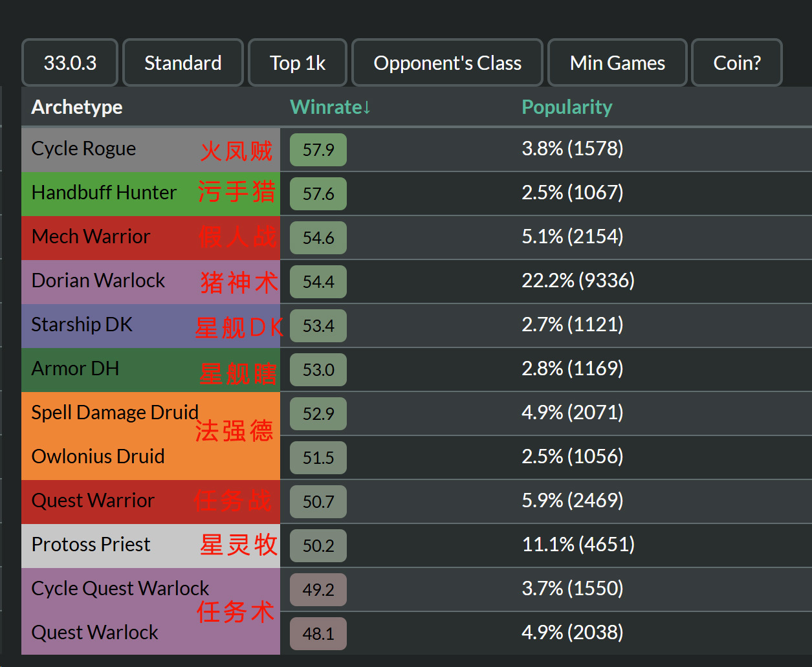Image resolution: width=812 pixels, height=667 pixels.
Task: Click the 53.4 winrate badge
Action: pyautogui.click(x=318, y=326)
